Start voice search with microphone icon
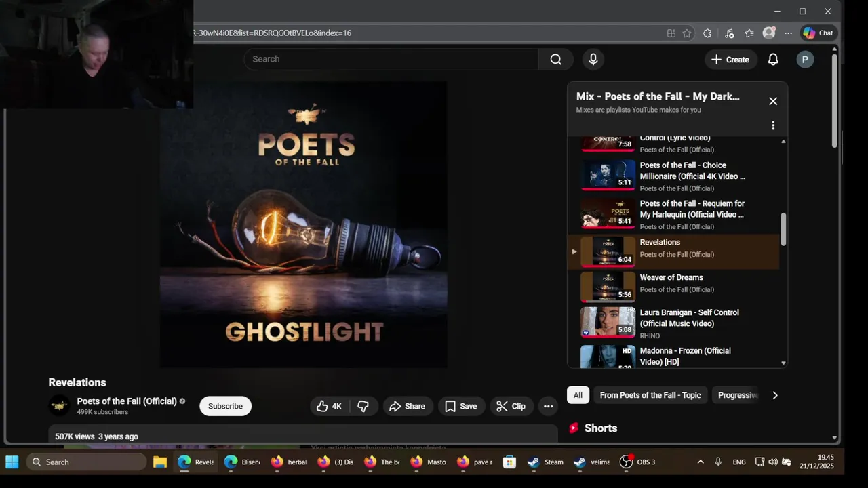The height and width of the screenshot is (488, 868). click(x=593, y=59)
